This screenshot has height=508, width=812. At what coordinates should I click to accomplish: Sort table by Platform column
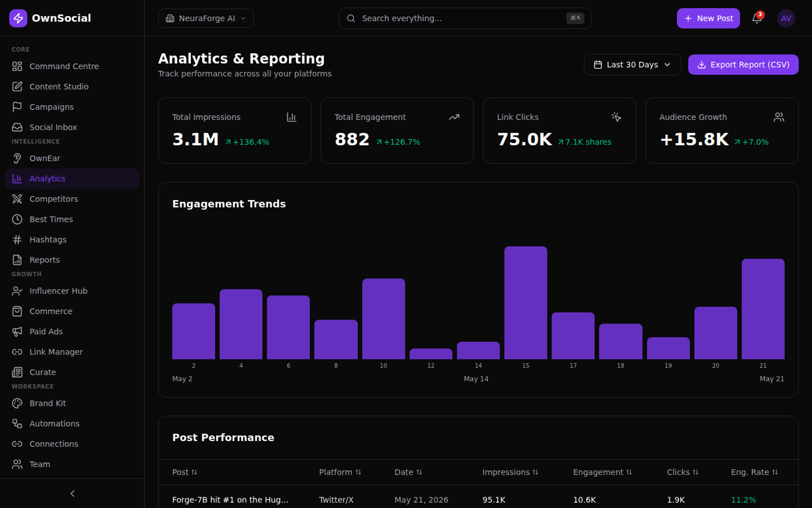pyautogui.click(x=340, y=472)
